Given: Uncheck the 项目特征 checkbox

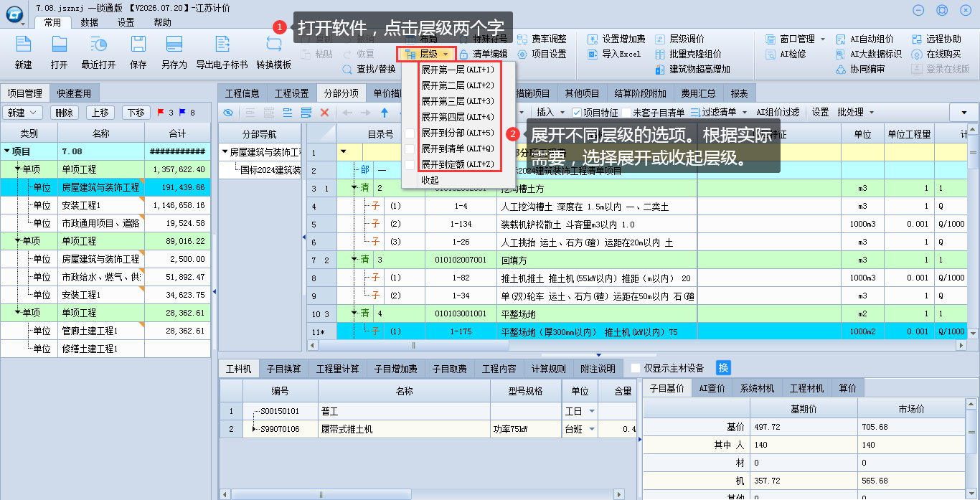Looking at the screenshot, I should 578,113.
